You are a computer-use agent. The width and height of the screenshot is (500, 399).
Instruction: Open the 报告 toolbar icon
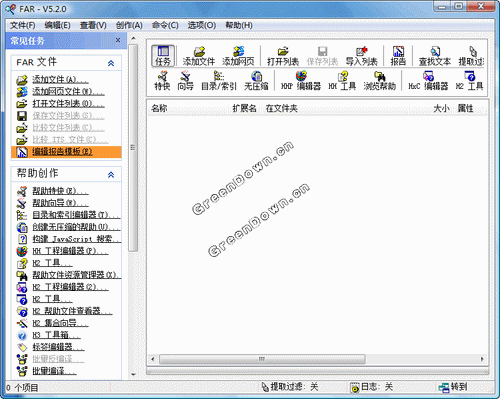[x=398, y=56]
